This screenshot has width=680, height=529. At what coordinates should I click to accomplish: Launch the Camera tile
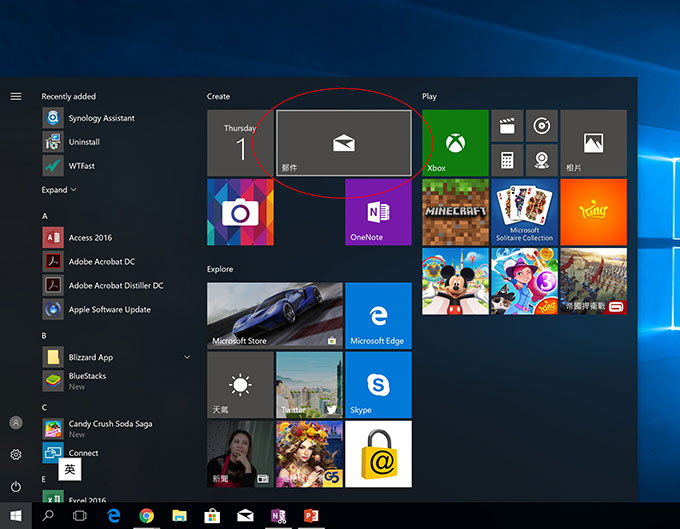240,212
